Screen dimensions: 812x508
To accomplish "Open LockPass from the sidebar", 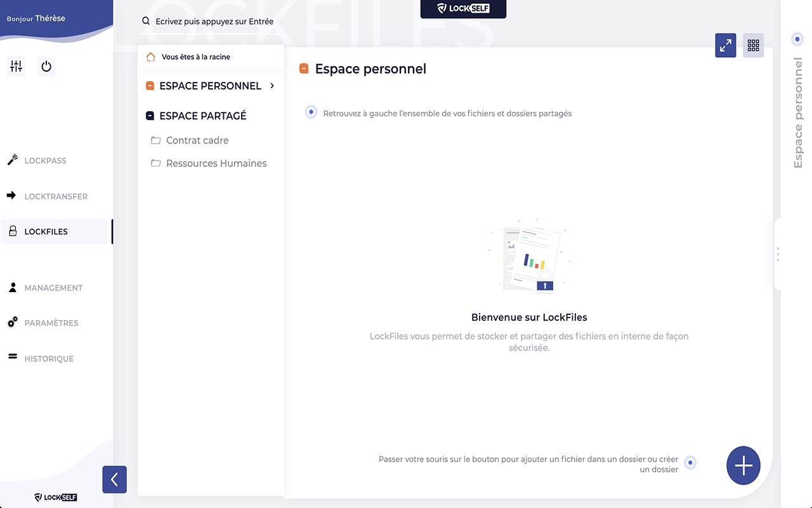I will (x=45, y=161).
